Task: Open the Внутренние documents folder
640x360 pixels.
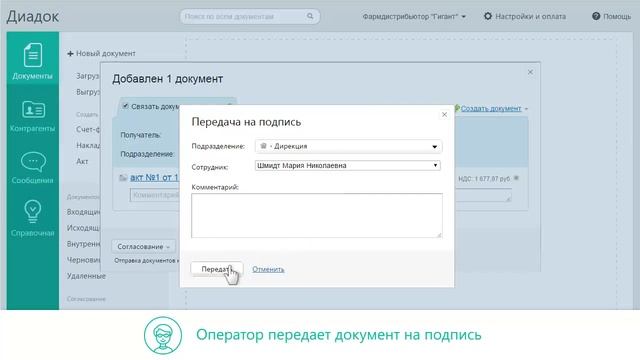Action: (83, 244)
